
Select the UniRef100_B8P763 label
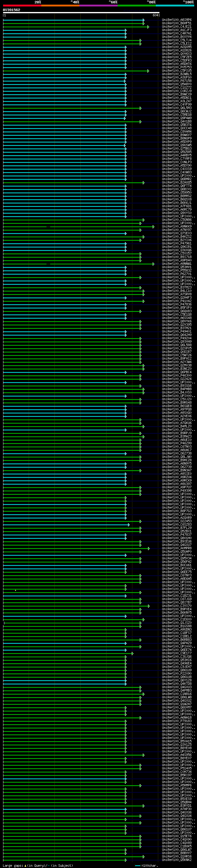[x=177, y=511]
